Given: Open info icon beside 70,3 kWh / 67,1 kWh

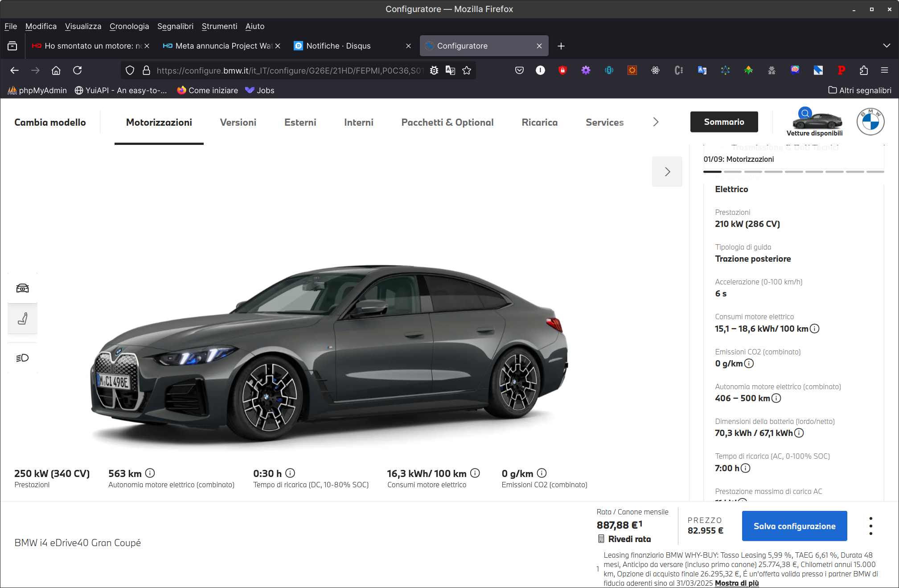Looking at the screenshot, I should [x=799, y=433].
